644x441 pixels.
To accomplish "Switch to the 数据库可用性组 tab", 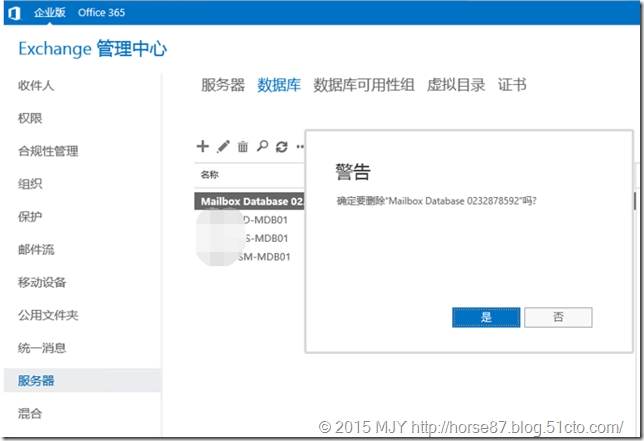I will [364, 85].
